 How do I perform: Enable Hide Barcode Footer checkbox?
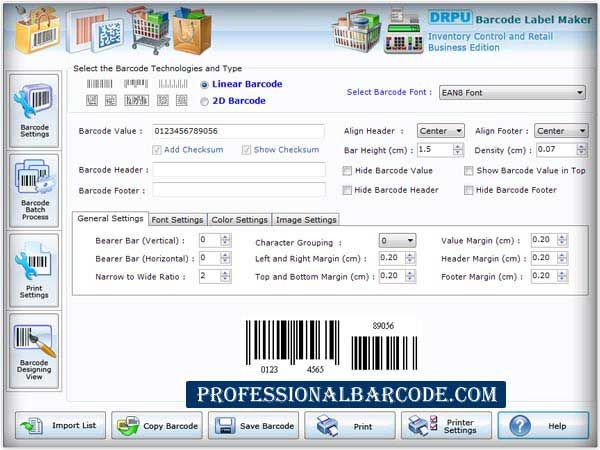(x=469, y=190)
